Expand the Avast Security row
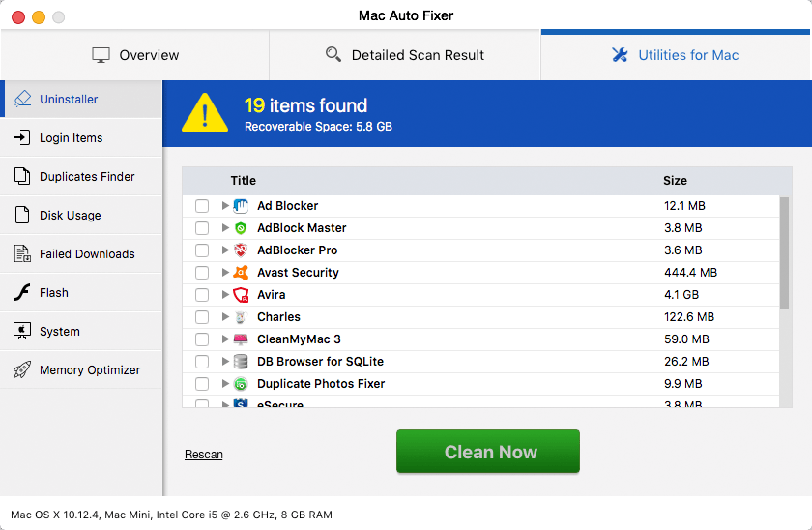Image resolution: width=812 pixels, height=530 pixels. [225, 272]
